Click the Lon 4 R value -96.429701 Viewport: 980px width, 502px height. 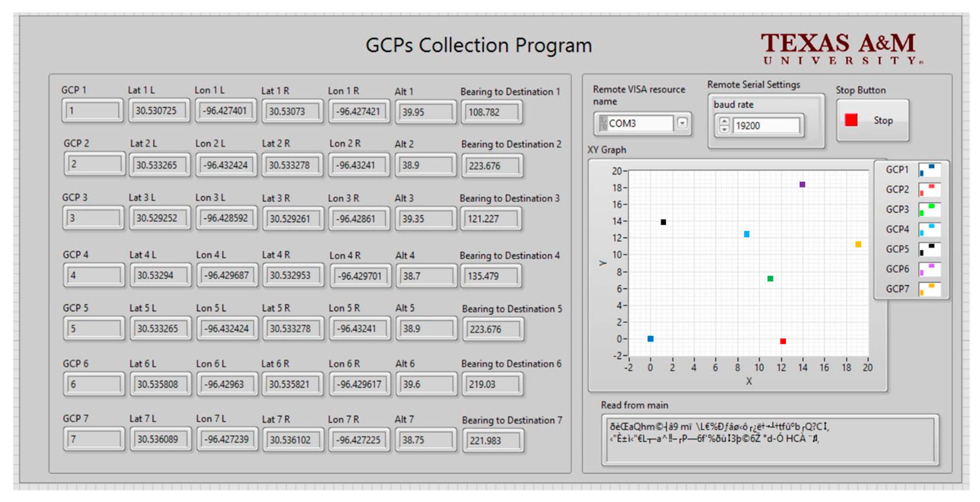click(360, 276)
